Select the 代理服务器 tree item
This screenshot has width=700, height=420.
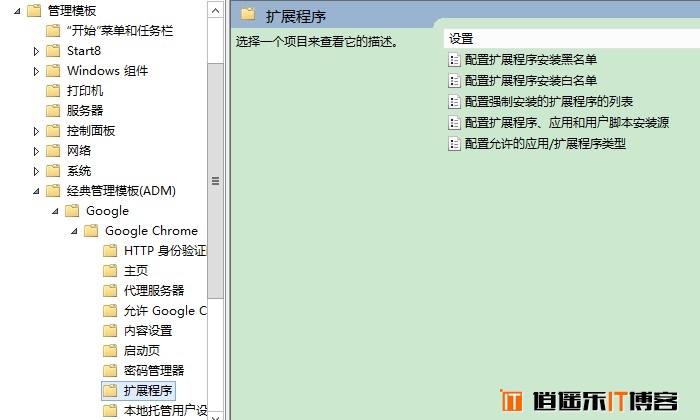click(154, 291)
